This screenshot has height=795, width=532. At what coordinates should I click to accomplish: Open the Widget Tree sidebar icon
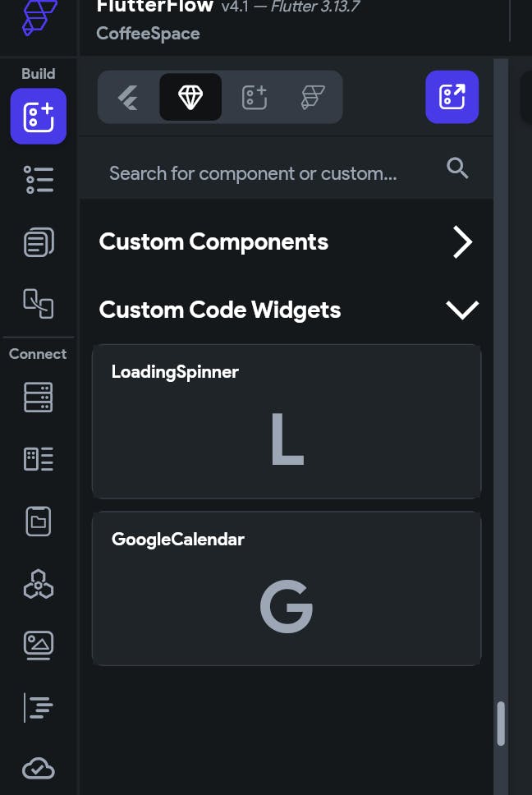pyautogui.click(x=39, y=179)
